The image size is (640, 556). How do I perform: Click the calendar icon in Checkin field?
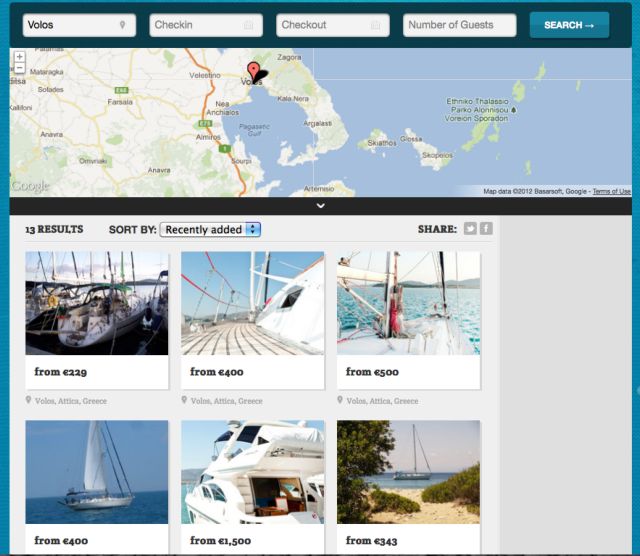[248, 25]
